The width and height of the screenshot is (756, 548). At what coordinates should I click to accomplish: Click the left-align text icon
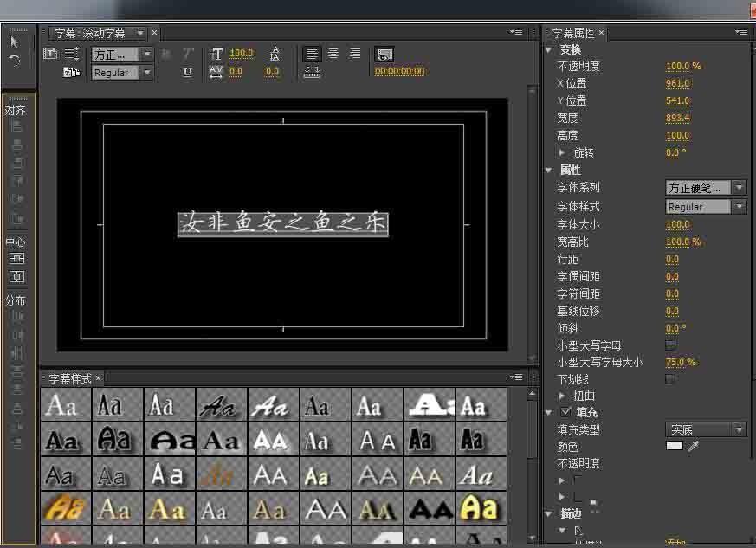(312, 54)
